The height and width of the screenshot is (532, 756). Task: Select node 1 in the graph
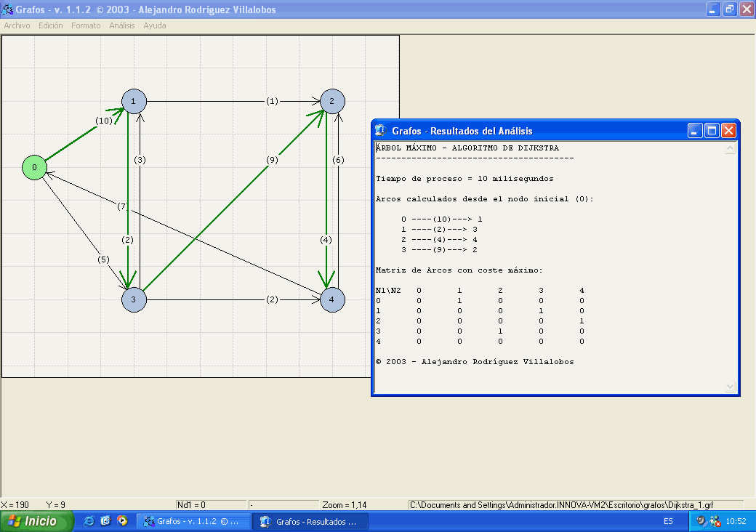[134, 101]
